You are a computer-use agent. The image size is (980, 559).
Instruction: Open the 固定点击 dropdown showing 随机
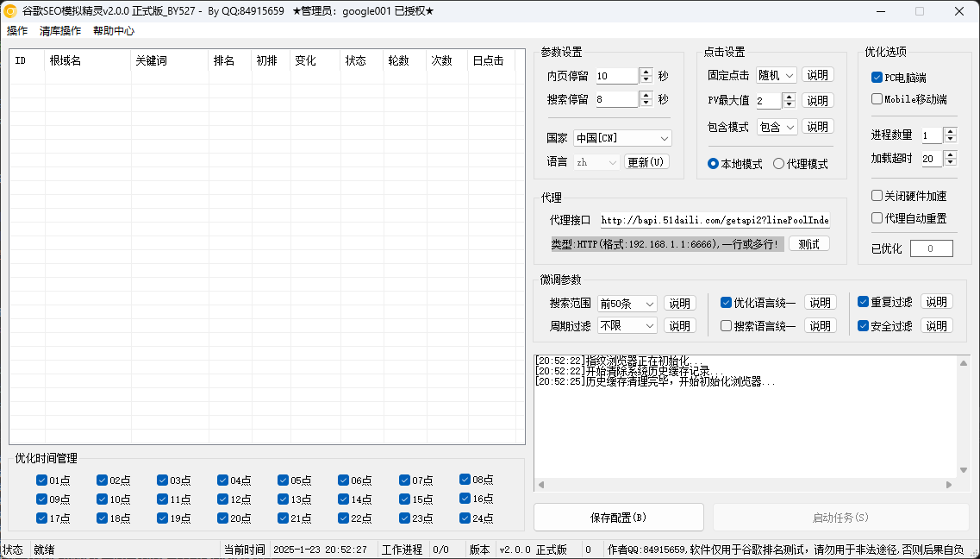pos(775,75)
